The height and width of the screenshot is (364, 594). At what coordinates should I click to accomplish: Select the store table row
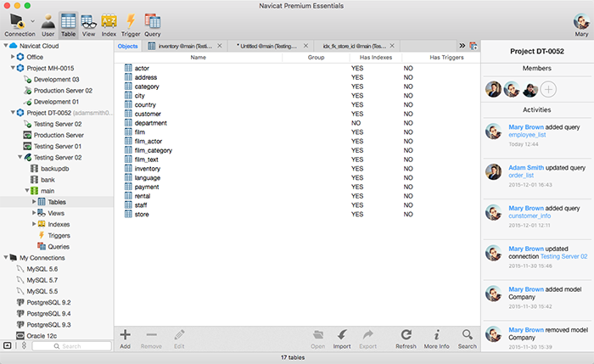click(x=297, y=215)
